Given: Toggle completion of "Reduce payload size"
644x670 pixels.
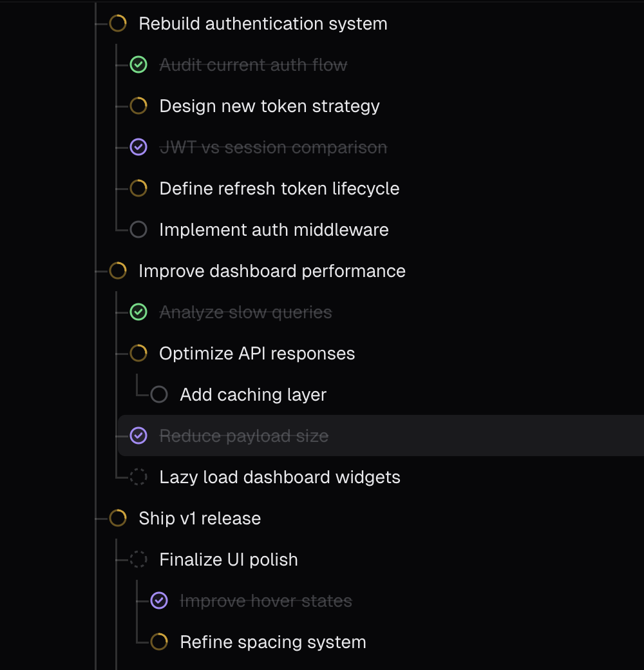Looking at the screenshot, I should [x=138, y=436].
